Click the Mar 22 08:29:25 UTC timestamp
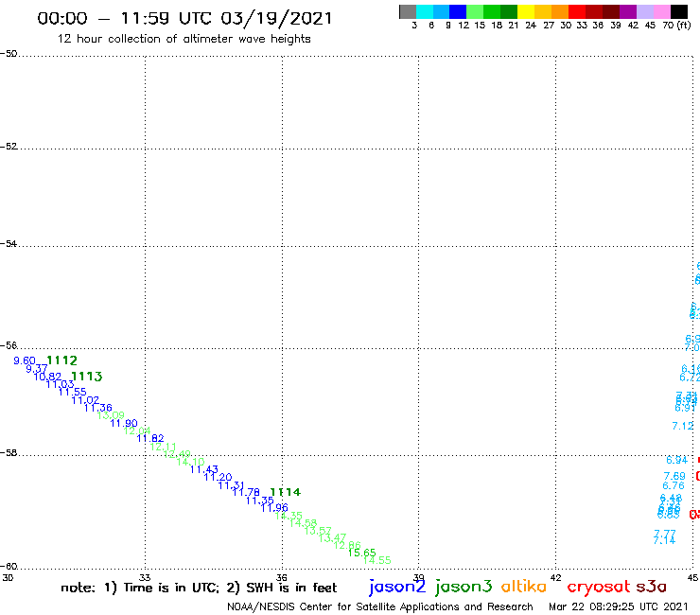Image resolution: width=700 pixels, height=615 pixels. pos(619,606)
